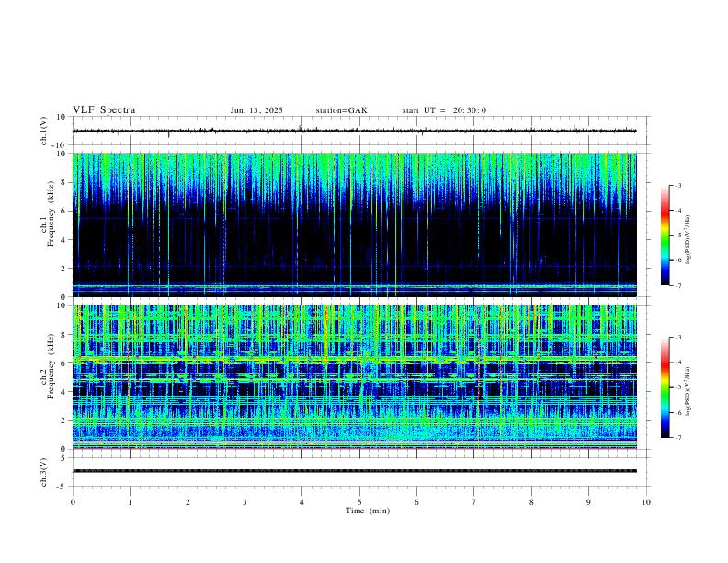Click the '-3' tick on ch.2 colorbar
The height and width of the screenshot is (563, 728).
678,338
